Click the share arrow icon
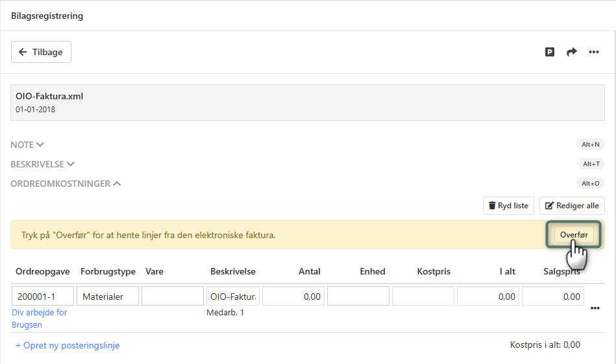The image size is (616, 364). pyautogui.click(x=572, y=52)
